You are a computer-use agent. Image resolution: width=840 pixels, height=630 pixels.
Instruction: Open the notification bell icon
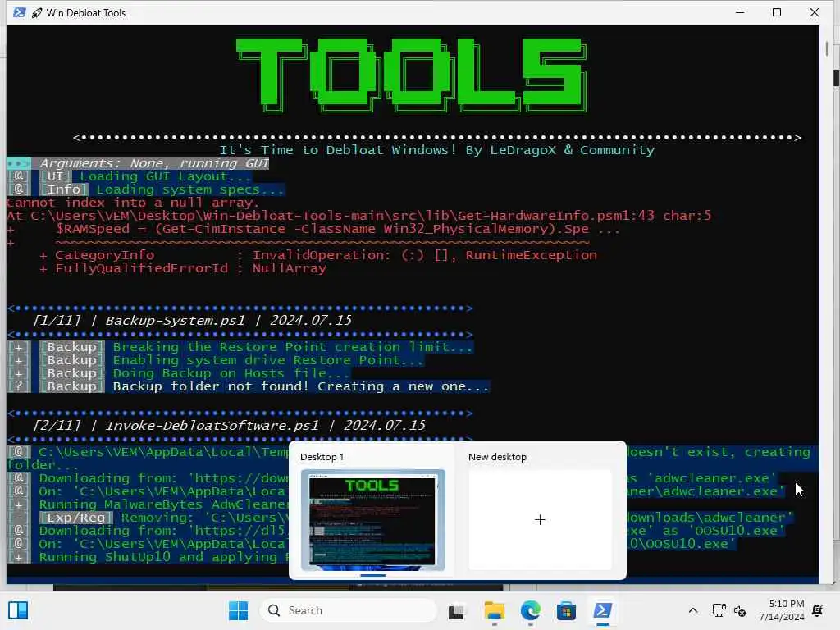[x=818, y=610]
